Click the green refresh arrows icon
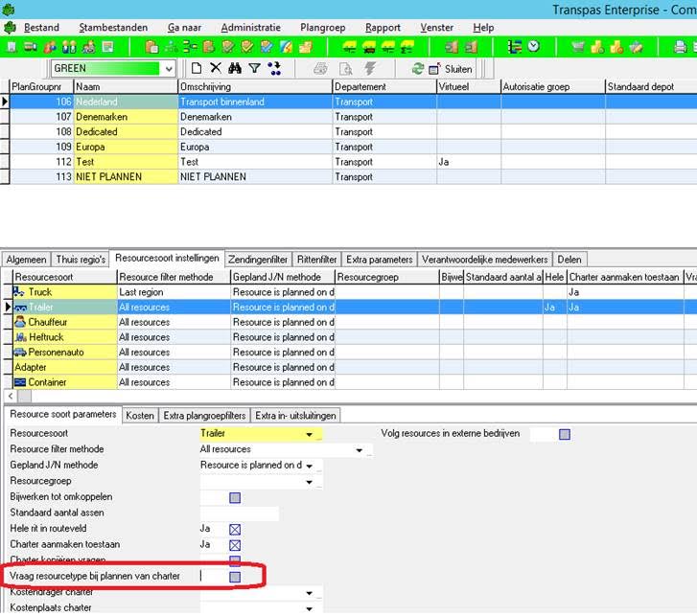Image resolution: width=697 pixels, height=616 pixels. click(x=417, y=69)
